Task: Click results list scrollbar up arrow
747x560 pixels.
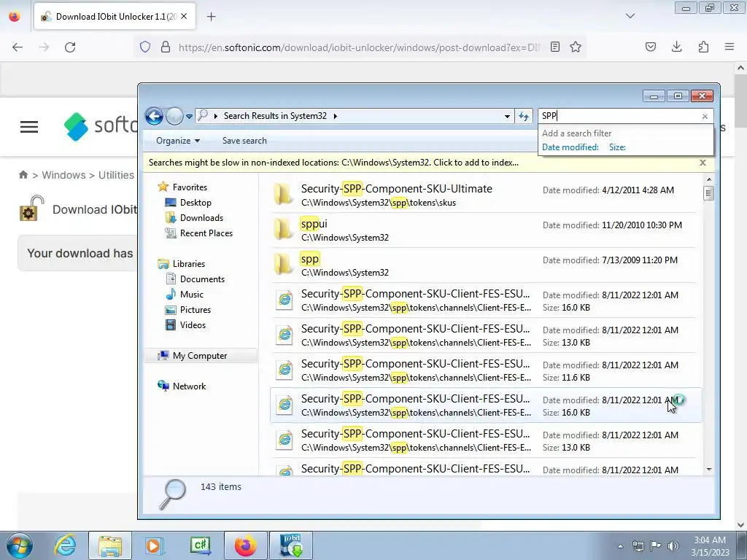Action: click(x=709, y=179)
